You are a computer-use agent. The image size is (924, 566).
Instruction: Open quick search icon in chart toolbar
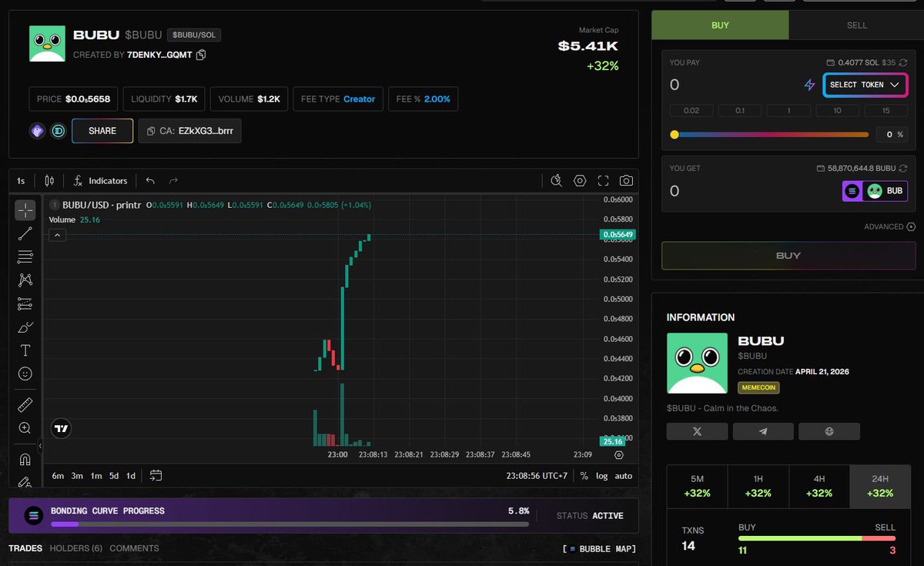(x=557, y=180)
